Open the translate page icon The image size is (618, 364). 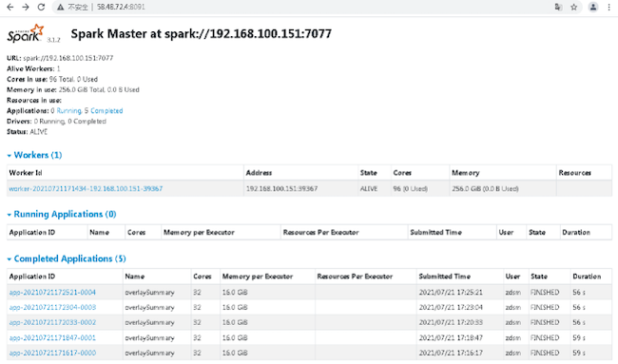[x=558, y=7]
